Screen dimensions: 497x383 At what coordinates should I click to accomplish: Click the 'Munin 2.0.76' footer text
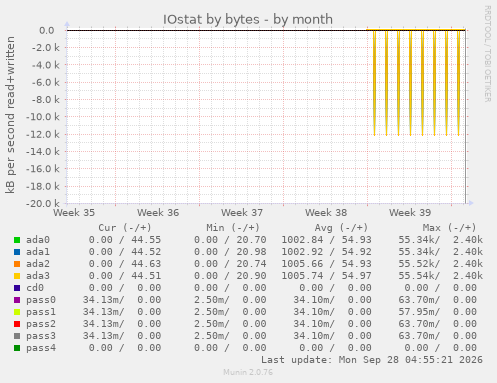[248, 372]
